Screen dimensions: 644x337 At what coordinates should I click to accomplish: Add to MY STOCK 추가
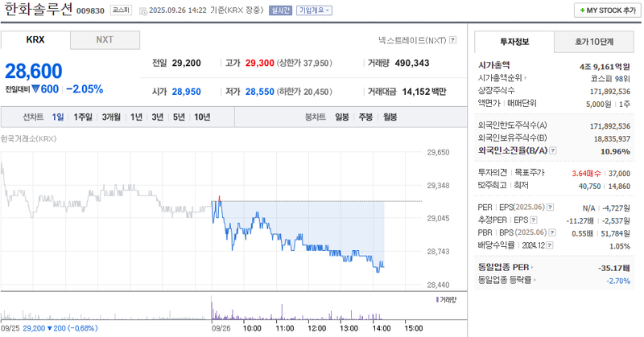608,10
